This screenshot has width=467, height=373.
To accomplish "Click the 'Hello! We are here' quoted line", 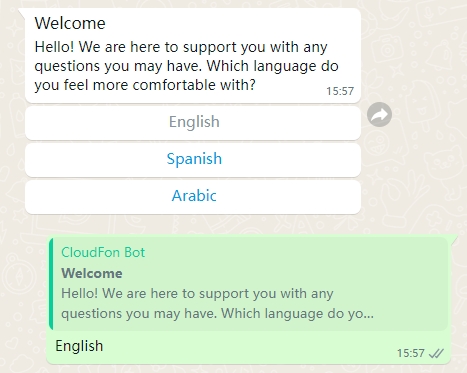I will [197, 294].
